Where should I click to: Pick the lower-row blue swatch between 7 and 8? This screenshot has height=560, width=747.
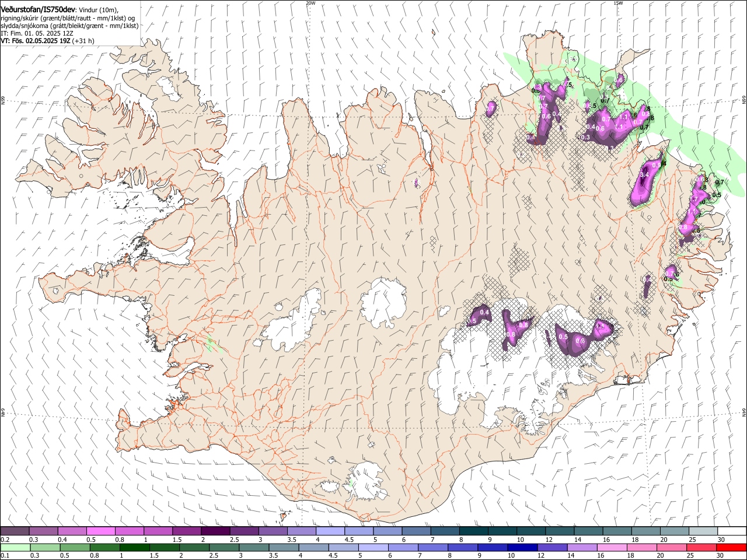pos(432,548)
